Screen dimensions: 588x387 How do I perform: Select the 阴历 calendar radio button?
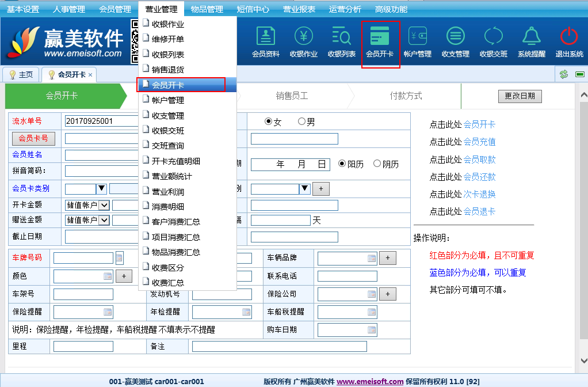(x=377, y=164)
